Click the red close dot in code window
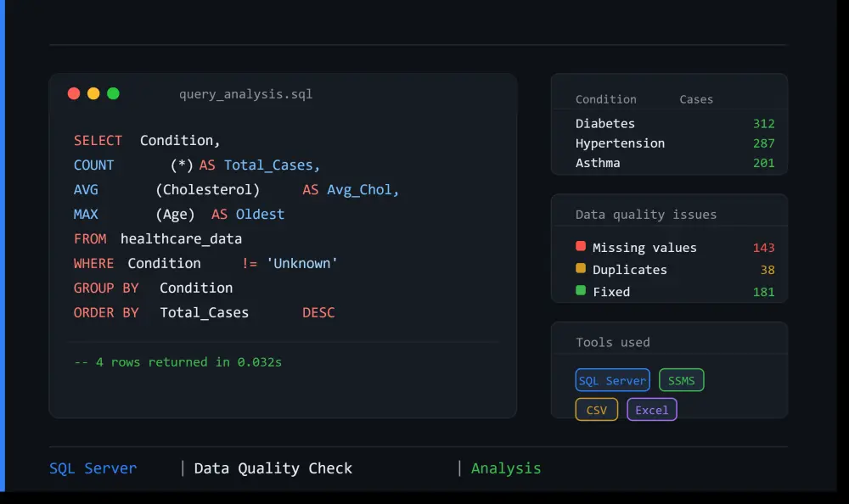This screenshot has height=504, width=849. pos(74,93)
